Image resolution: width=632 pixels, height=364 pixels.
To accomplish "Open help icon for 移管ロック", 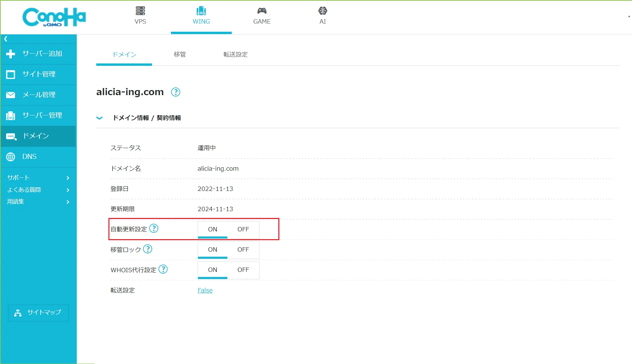I will 148,249.
